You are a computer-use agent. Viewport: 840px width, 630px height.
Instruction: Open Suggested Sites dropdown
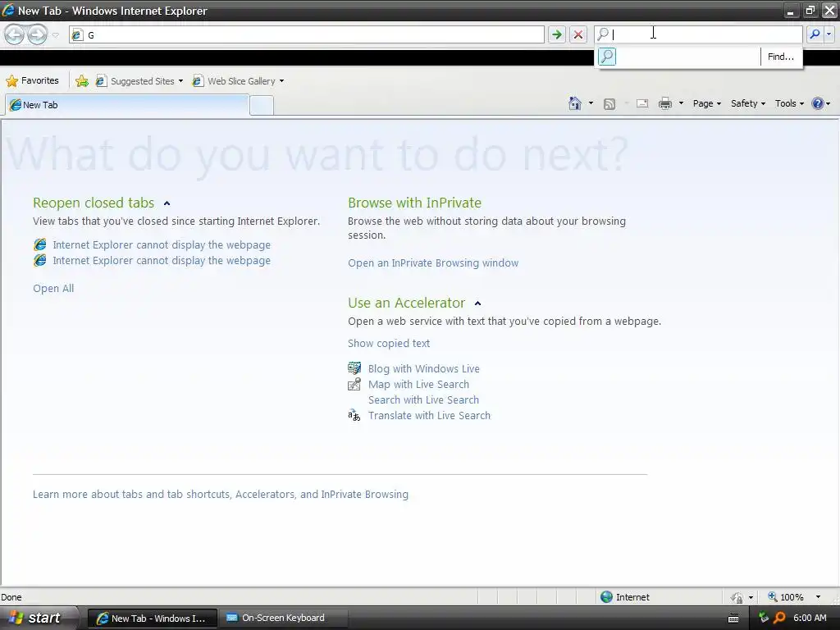[x=139, y=81]
